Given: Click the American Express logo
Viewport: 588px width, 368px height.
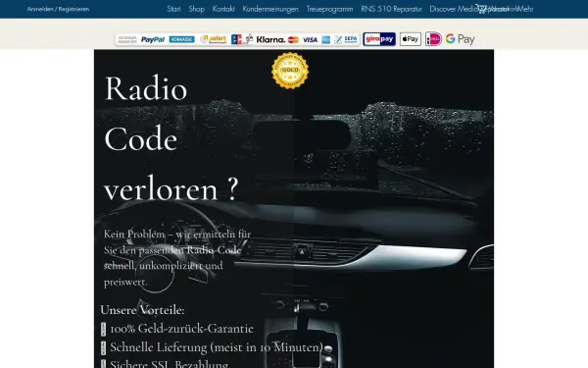Looking at the screenshot, I should coord(326,40).
